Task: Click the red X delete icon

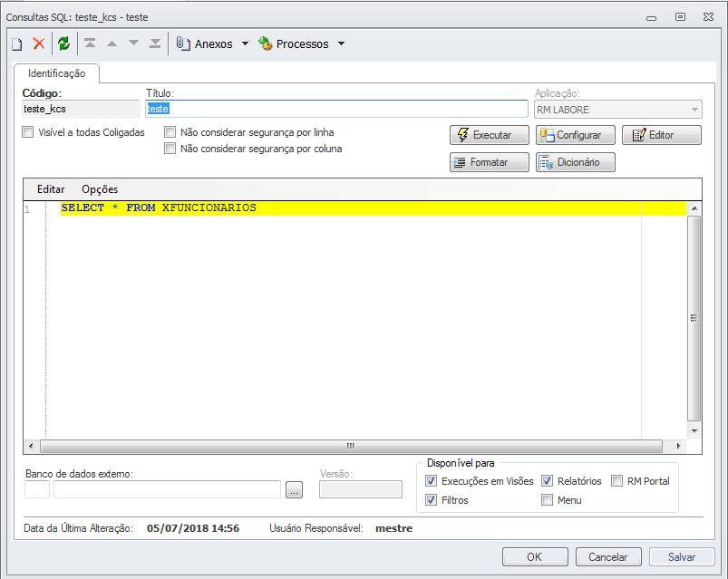Action: 39,43
